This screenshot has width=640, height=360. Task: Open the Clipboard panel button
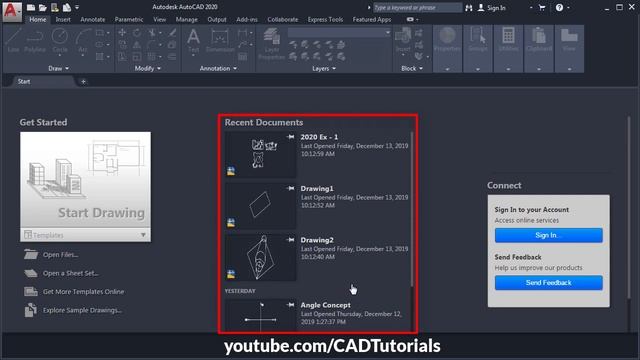[539, 49]
